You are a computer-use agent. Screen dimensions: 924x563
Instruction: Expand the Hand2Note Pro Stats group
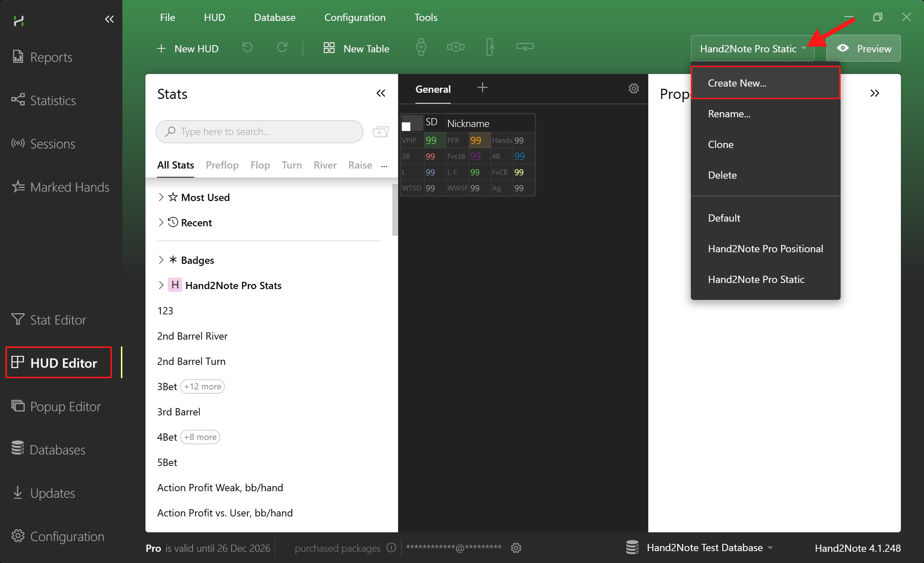pyautogui.click(x=161, y=285)
